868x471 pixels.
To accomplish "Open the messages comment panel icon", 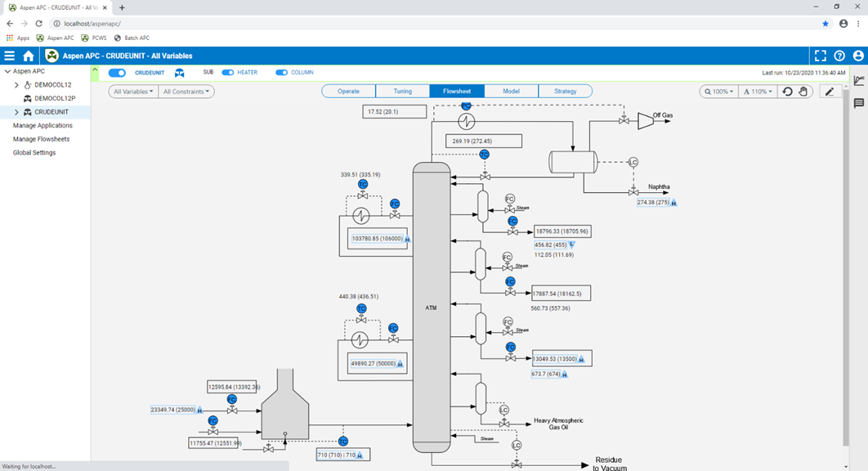I will coord(859,103).
